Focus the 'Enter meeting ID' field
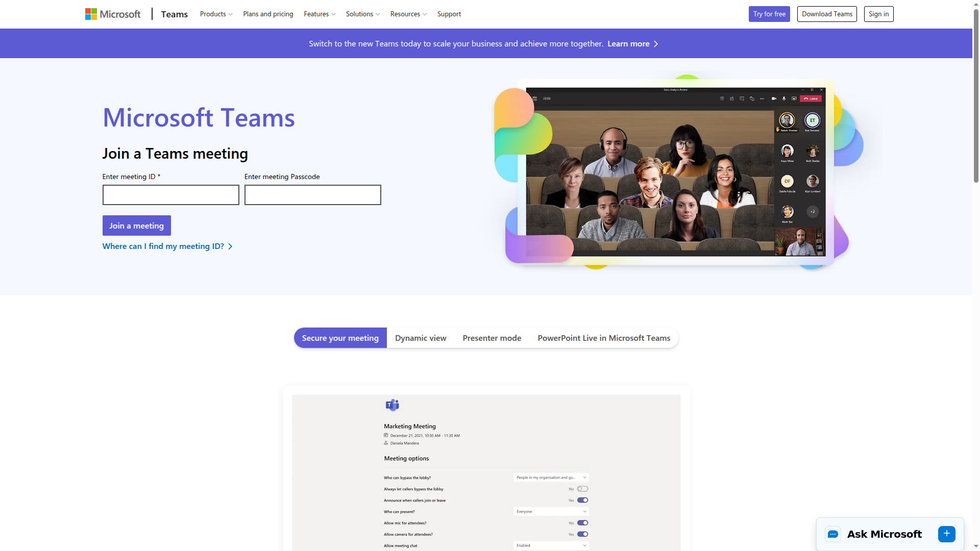This screenshot has height=551, width=980. click(171, 195)
